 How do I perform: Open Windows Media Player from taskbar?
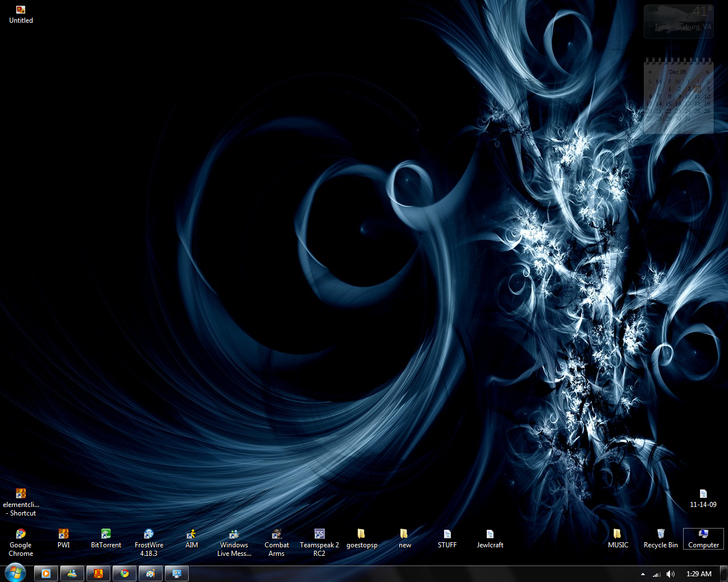[46, 573]
